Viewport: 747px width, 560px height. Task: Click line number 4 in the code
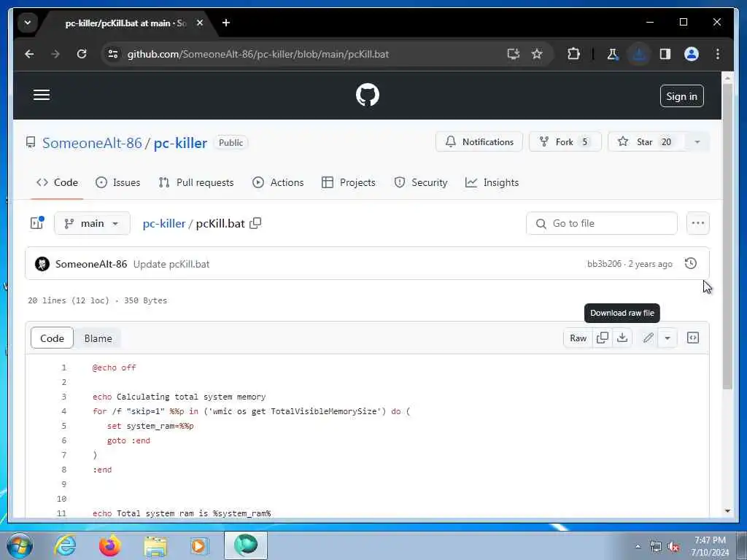click(x=64, y=411)
